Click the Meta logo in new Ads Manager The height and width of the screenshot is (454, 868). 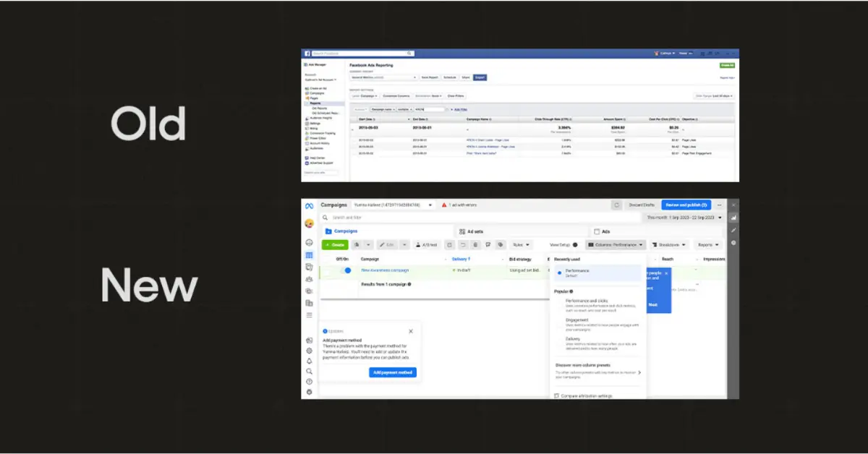tap(309, 205)
